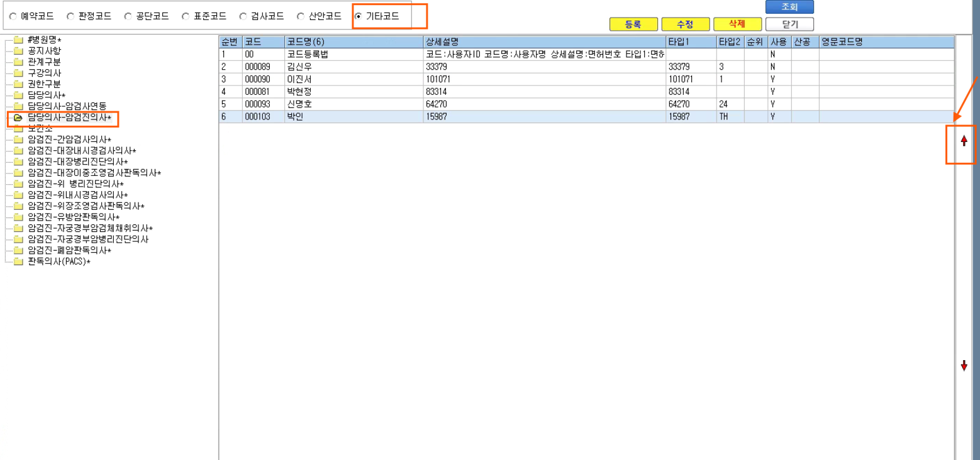Viewport: 980px width, 460px height.
Task: Open the 구강의사 tree folder
Action: 45,73
